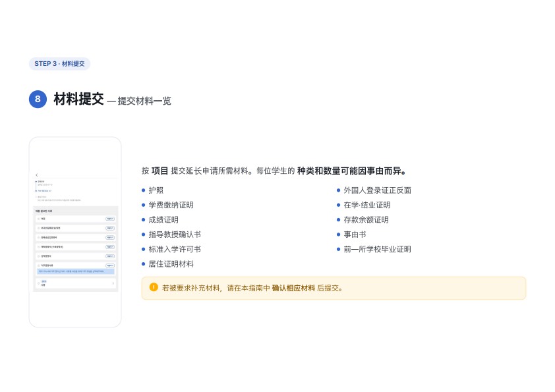Click the list item '存款余额证明'
The image size is (555, 392).
[366, 219]
